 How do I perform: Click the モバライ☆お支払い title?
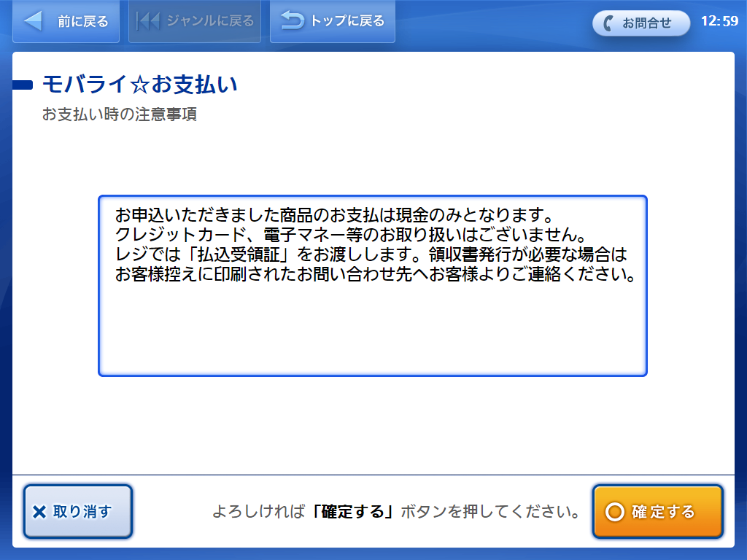(140, 85)
